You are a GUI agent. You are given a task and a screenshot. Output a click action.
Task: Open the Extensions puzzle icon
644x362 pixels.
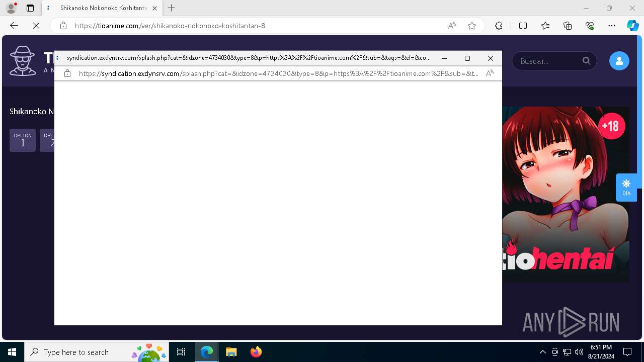click(x=499, y=26)
